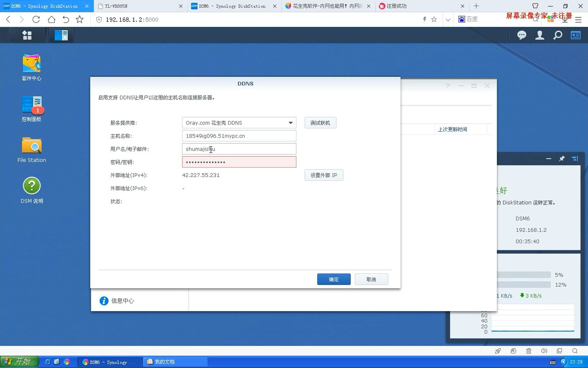This screenshot has width=588, height=368.
Task: Switch to the 花生壳软件 browser tab
Action: (x=328, y=6)
